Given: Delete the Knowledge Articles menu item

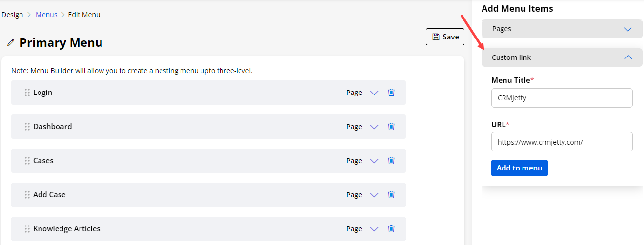Looking at the screenshot, I should click(x=391, y=229).
